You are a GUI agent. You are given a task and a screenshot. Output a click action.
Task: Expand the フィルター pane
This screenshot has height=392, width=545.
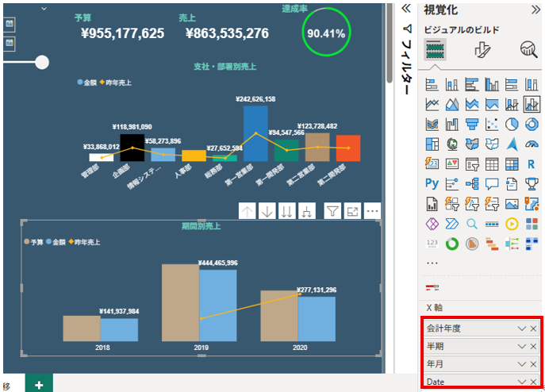click(x=406, y=9)
